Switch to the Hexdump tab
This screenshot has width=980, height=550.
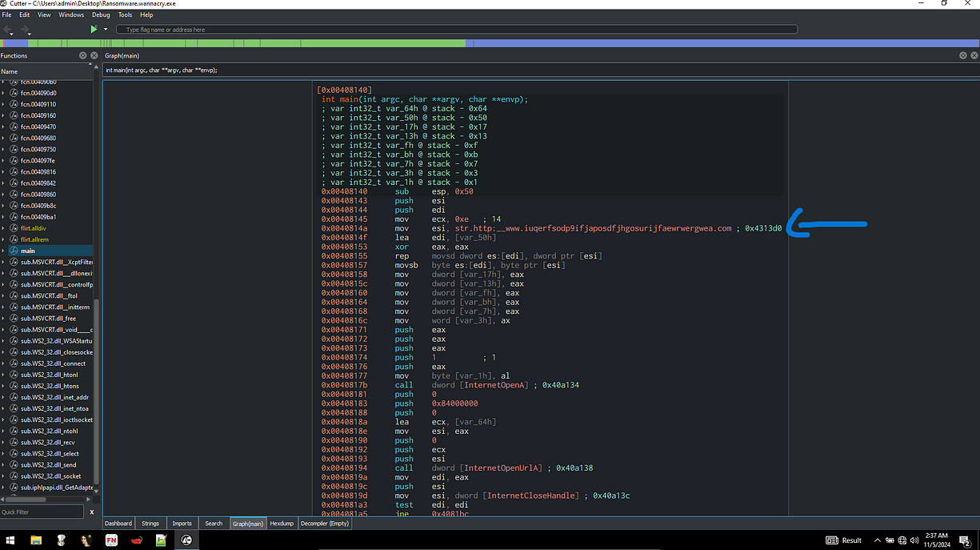[x=282, y=524]
